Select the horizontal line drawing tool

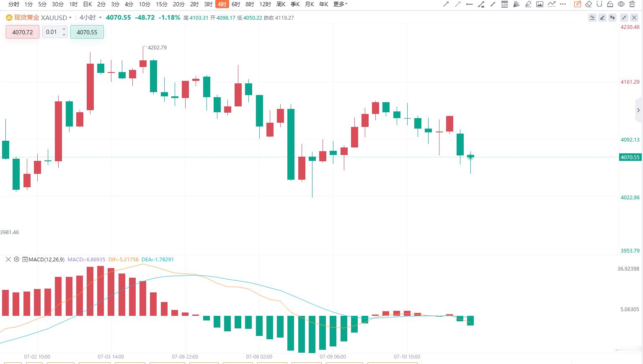click(x=470, y=4)
